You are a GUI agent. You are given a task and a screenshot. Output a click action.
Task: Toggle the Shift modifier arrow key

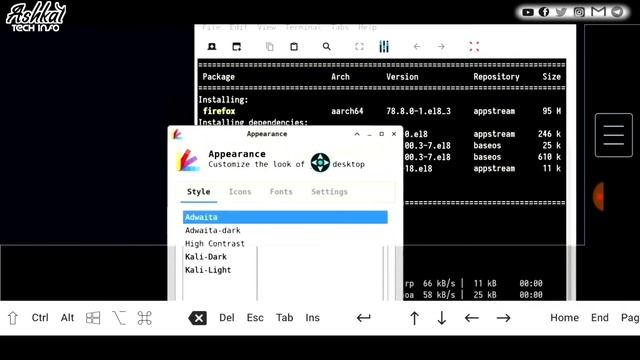point(13,318)
